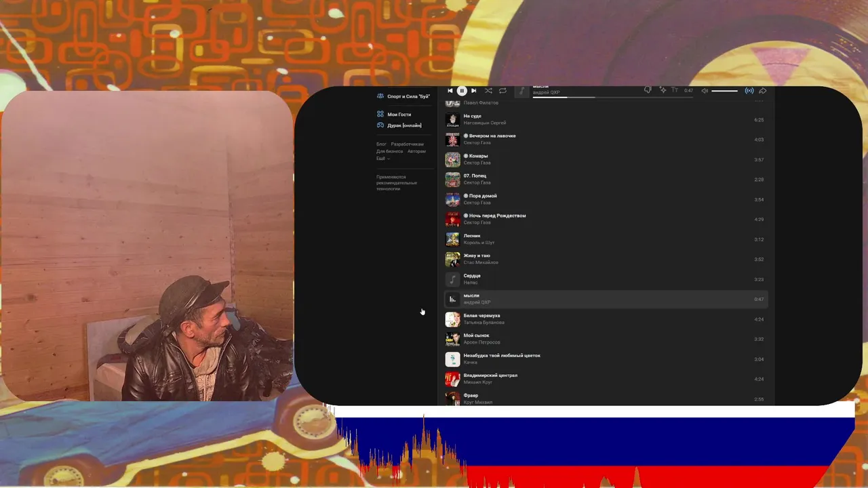Click artist Напас under Сердце
868x488 pixels.
471,283
